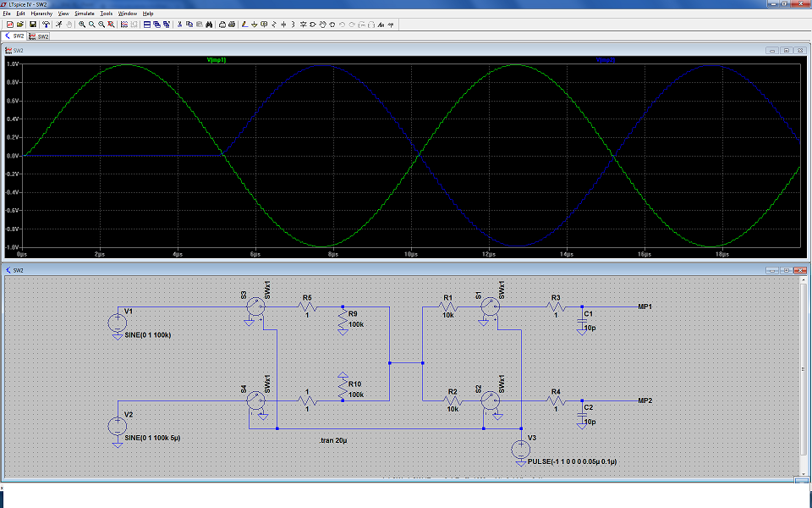
Task: Click the Find binoculars icon
Action: point(208,25)
